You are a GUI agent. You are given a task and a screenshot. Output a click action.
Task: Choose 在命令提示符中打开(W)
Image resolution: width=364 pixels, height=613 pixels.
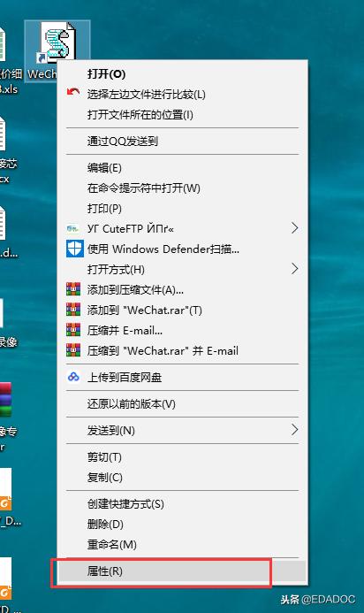(182, 188)
